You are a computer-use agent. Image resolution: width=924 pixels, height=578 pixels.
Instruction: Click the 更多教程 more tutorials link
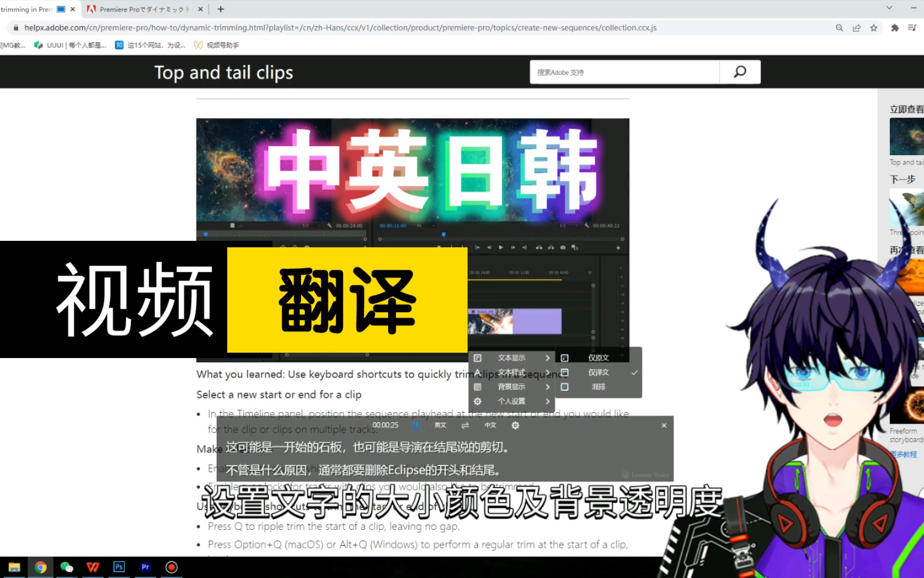point(904,454)
